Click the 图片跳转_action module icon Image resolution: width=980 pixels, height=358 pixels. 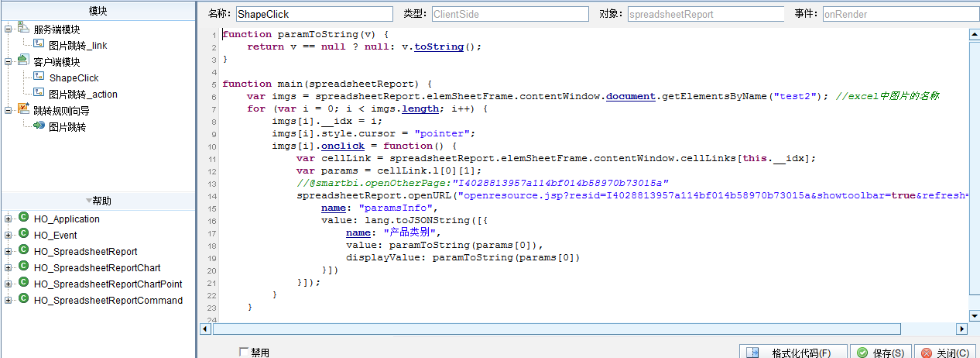pyautogui.click(x=39, y=94)
